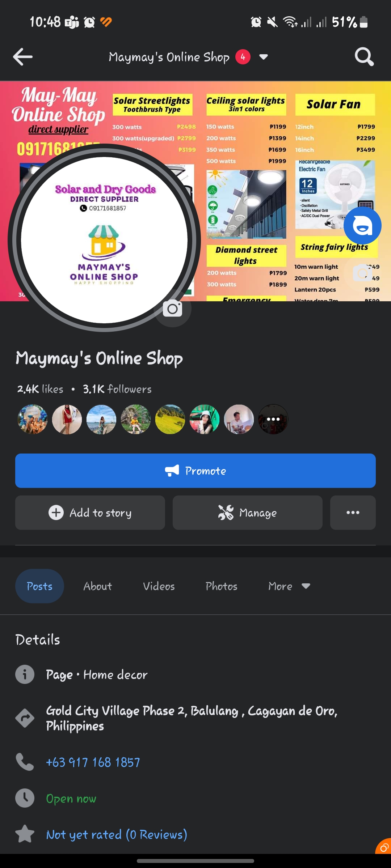
Task: Show more followers via ellipsis avatar
Action: (273, 419)
